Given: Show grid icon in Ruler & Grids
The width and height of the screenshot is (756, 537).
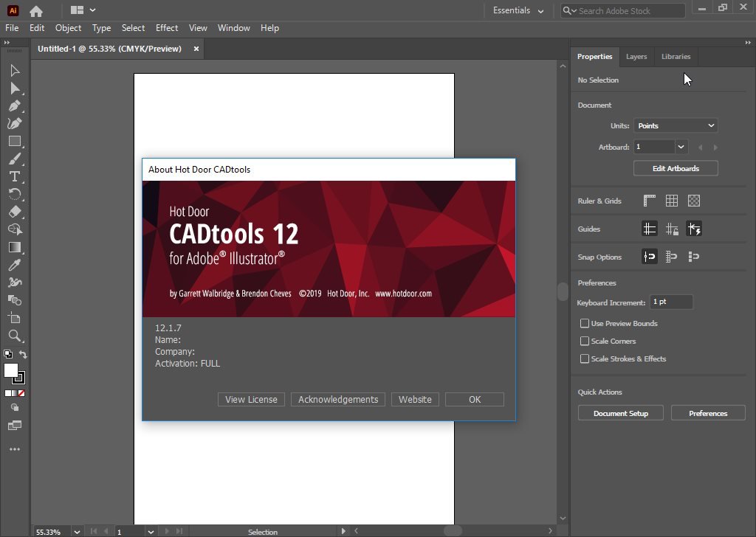Looking at the screenshot, I should 672,201.
